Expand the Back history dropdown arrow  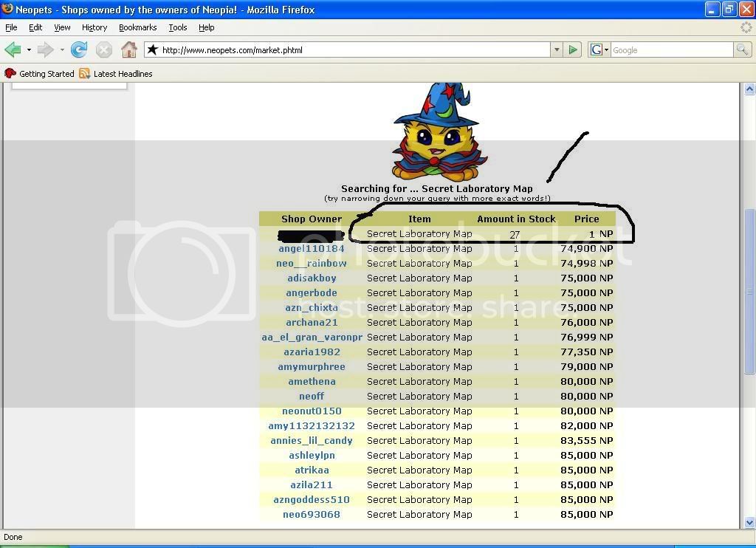[x=29, y=50]
